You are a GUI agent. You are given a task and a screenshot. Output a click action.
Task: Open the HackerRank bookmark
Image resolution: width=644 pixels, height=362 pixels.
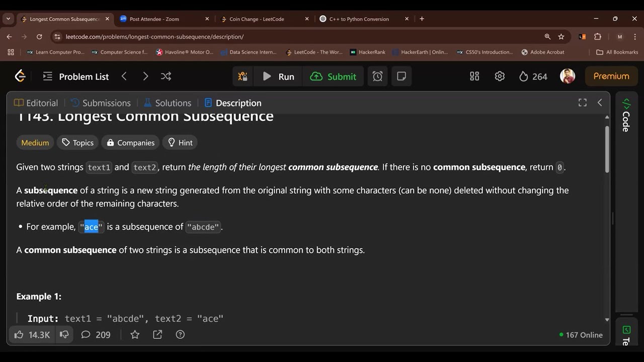click(367, 52)
